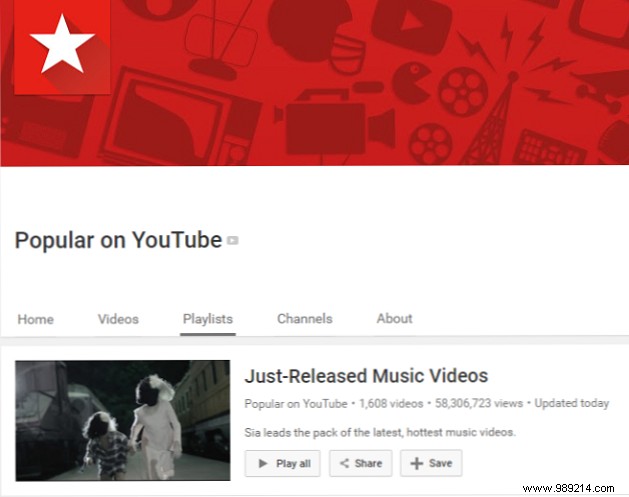The image size is (629, 497).
Task: Go to the Channels tab
Action: coord(305,319)
